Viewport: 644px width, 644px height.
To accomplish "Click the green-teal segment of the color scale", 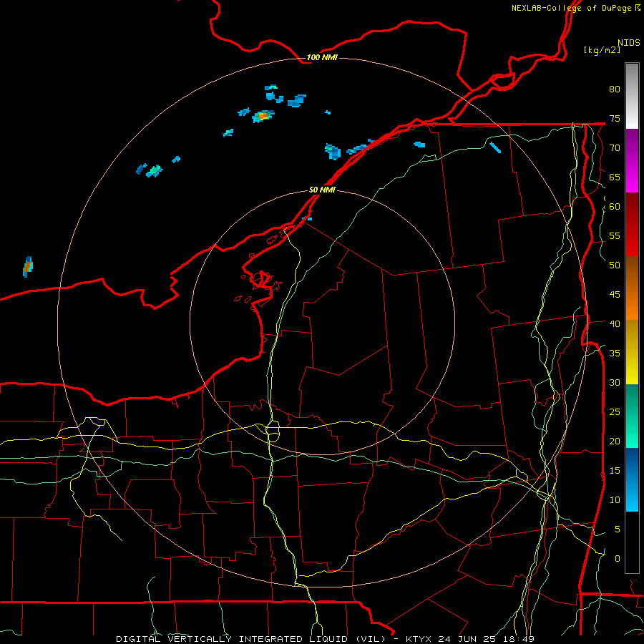I will tap(632, 416).
